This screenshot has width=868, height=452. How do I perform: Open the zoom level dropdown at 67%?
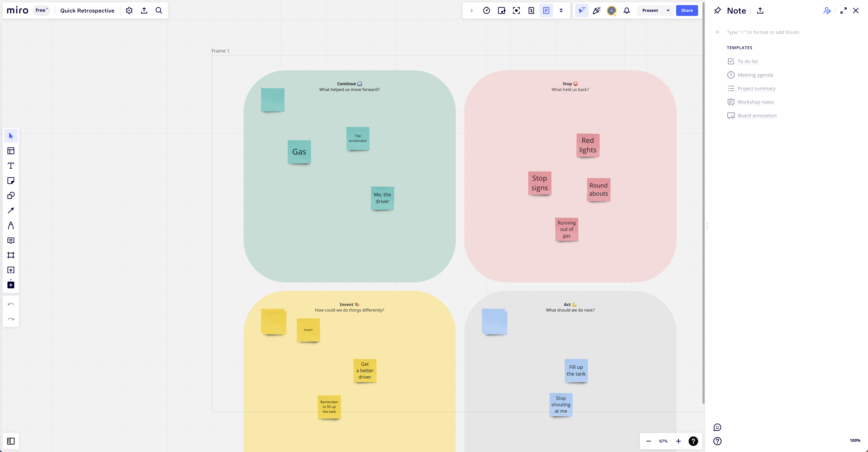point(663,440)
